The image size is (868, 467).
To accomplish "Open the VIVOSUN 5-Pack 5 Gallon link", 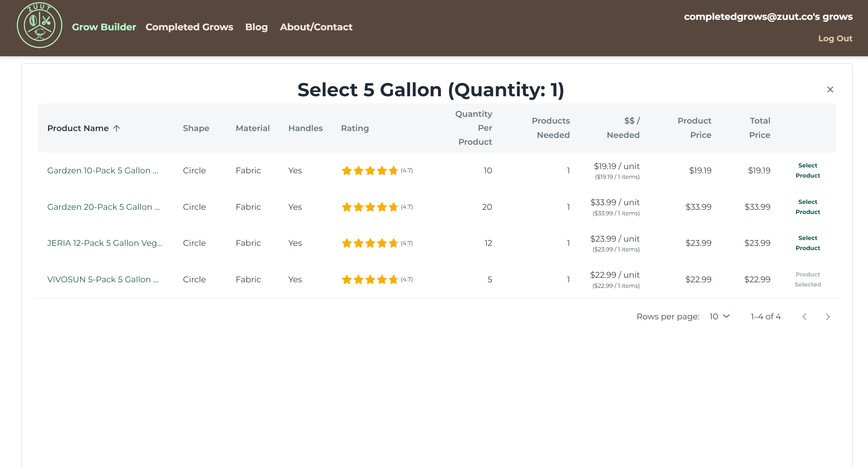I will [x=103, y=279].
